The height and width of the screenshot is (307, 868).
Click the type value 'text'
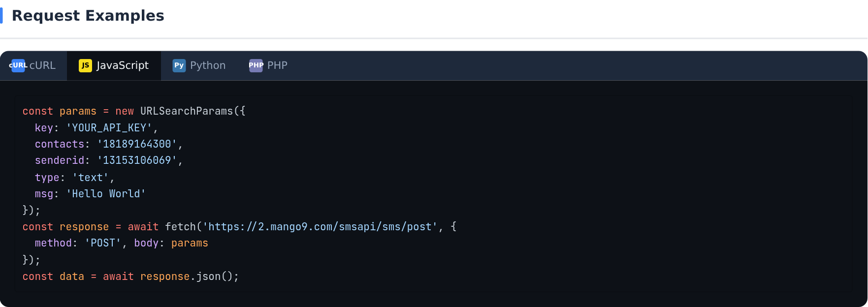coord(91,178)
